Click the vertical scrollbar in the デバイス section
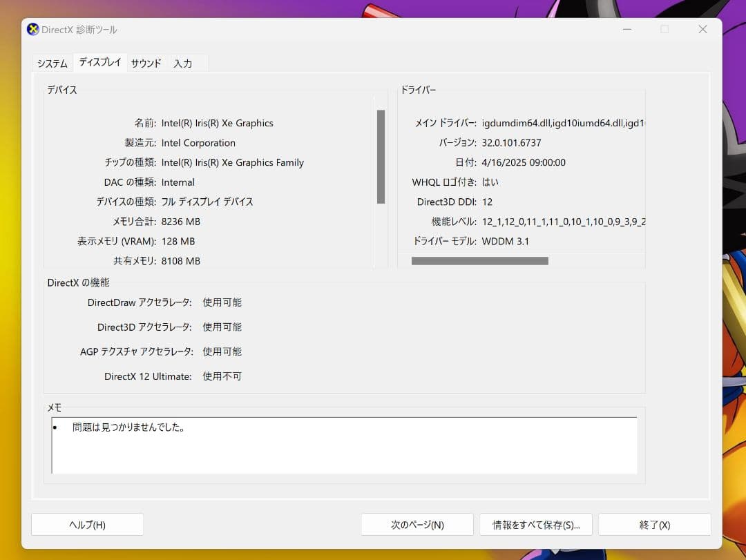 tap(381, 155)
